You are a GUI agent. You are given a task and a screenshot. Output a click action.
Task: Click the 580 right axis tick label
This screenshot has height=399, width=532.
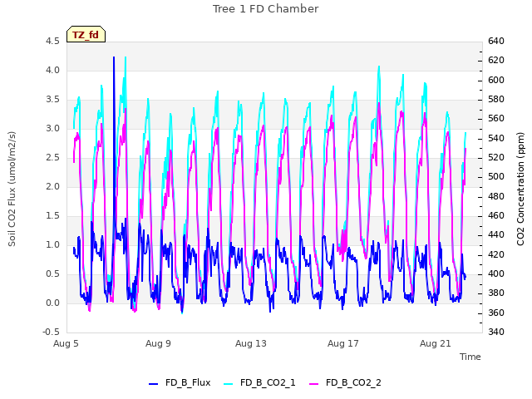(496, 100)
